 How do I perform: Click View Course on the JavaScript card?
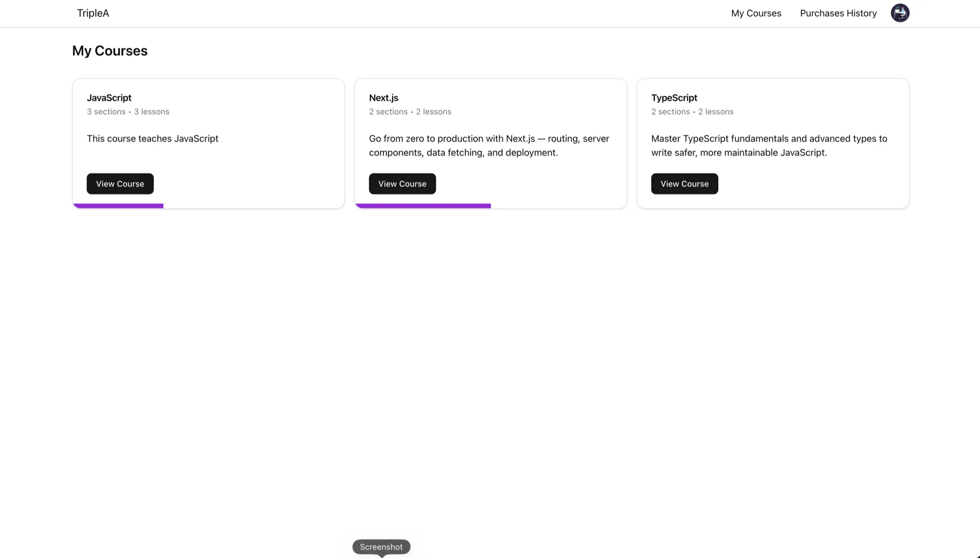(120, 183)
